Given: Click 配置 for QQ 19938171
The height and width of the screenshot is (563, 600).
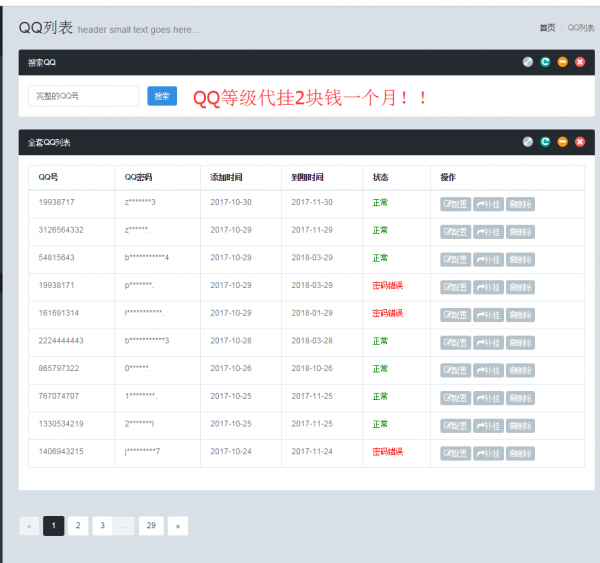Looking at the screenshot, I should click(455, 287).
